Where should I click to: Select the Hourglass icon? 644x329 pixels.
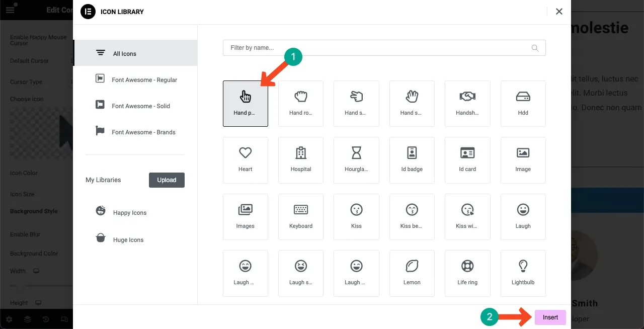356,159
